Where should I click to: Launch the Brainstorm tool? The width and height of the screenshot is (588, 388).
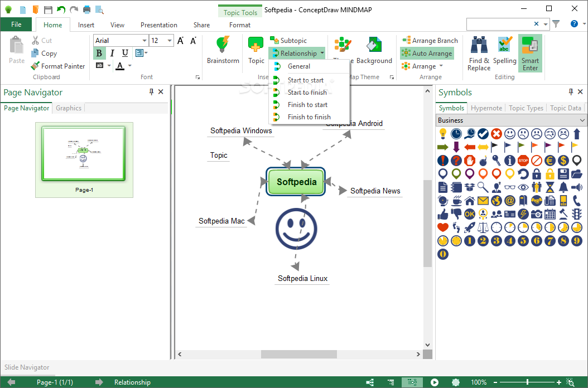(x=223, y=50)
